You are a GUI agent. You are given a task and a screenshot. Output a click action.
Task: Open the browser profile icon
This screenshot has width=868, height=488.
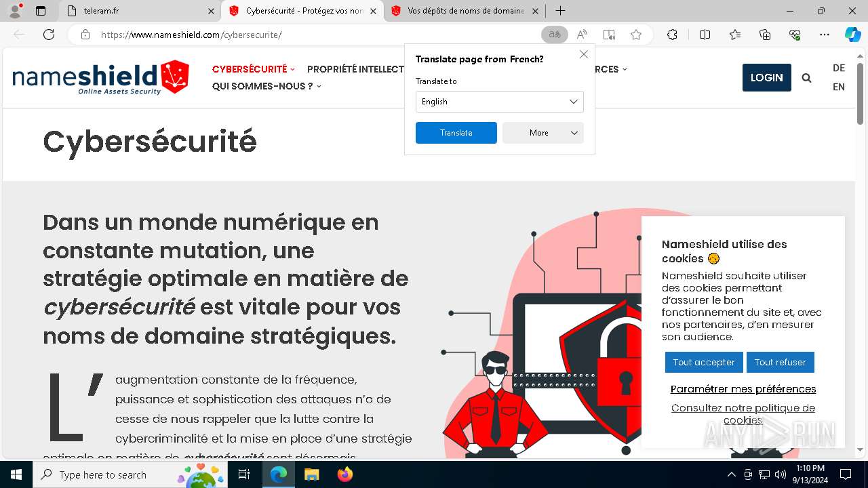click(15, 11)
